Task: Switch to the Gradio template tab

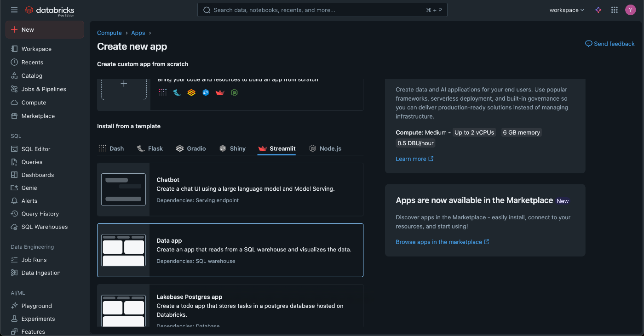Action: point(191,148)
